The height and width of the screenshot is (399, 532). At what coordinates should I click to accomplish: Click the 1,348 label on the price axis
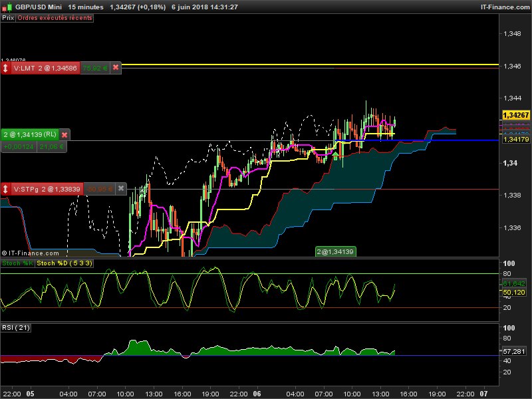tap(512, 34)
